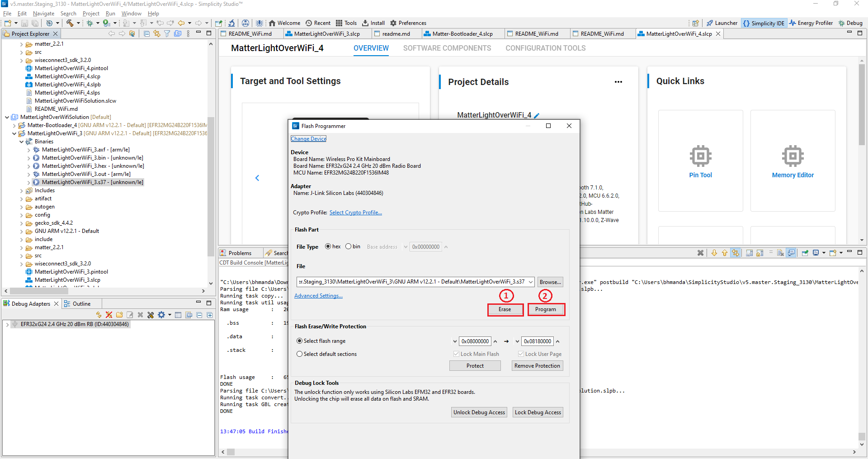
Task: Click Pin Tool quick link
Action: (x=700, y=161)
